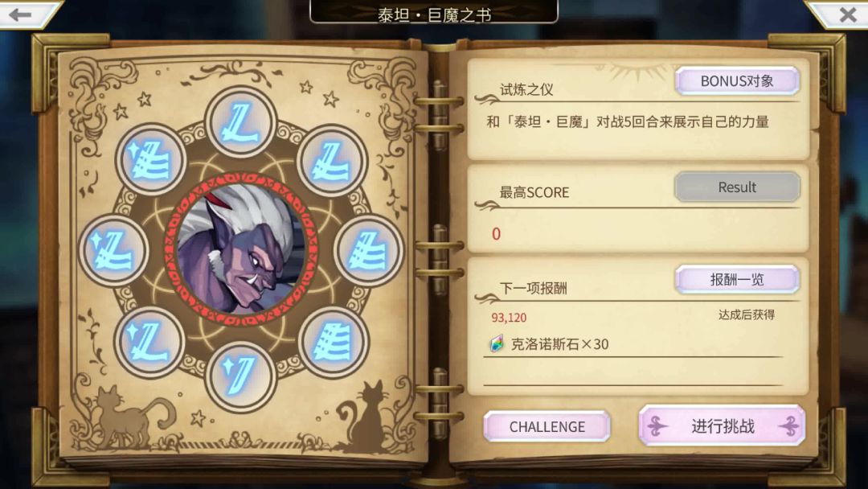Click the 93,120 next reward score
The image size is (868, 489).
509,318
